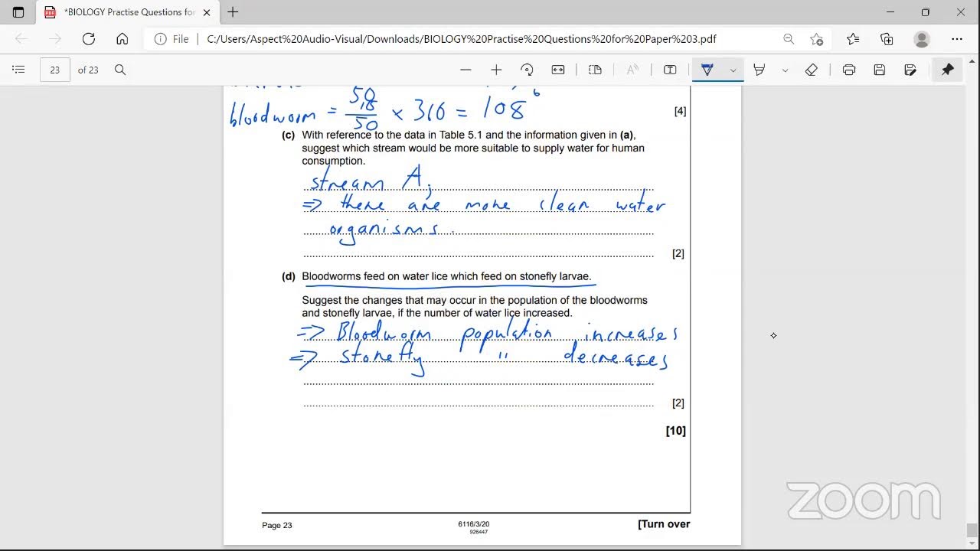
Task: Click the page number field showing 23
Action: point(55,70)
